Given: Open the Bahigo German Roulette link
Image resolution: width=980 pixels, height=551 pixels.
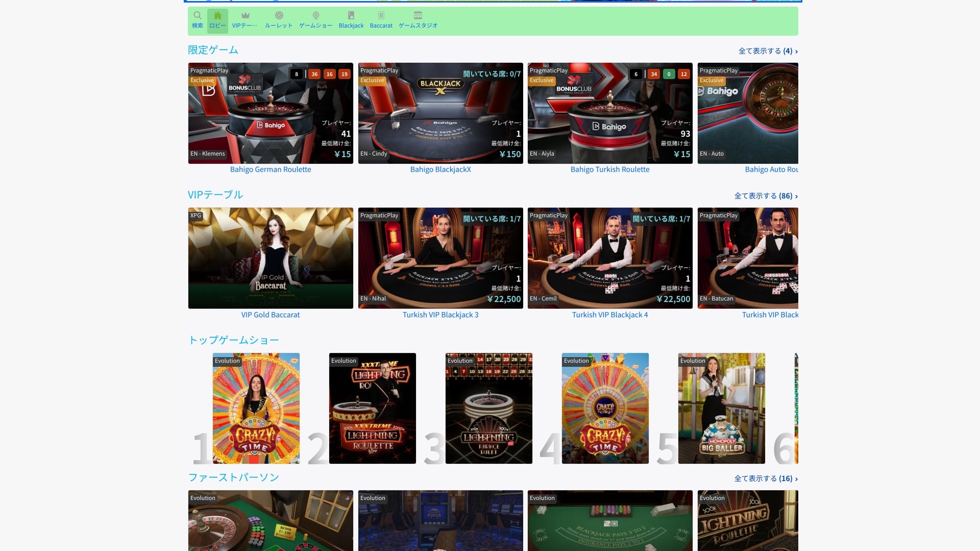Looking at the screenshot, I should (x=271, y=169).
